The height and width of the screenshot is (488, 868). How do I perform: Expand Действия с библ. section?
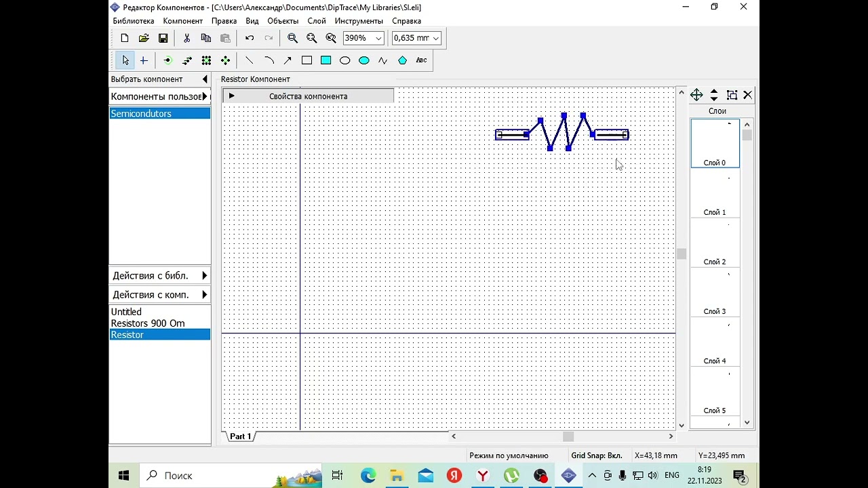160,276
